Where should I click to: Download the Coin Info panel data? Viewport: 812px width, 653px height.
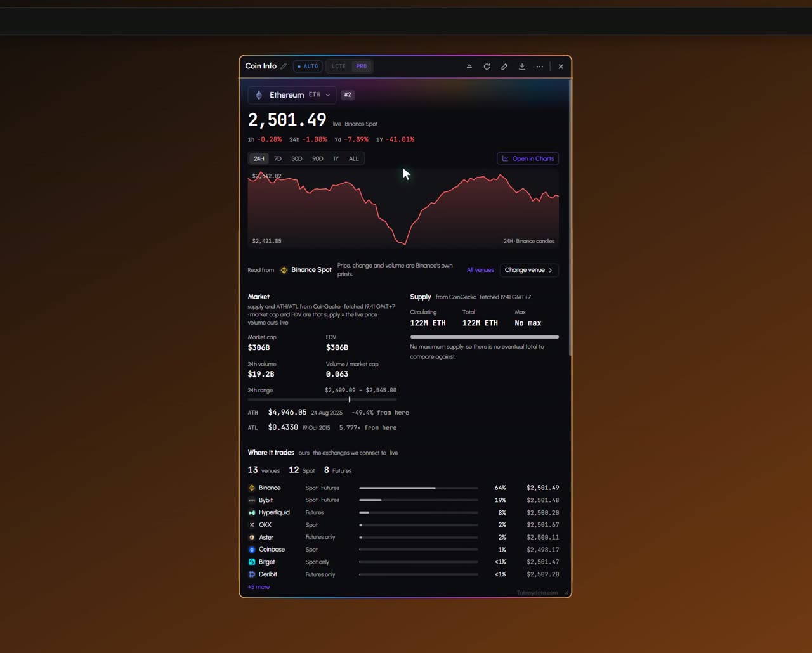tap(522, 67)
